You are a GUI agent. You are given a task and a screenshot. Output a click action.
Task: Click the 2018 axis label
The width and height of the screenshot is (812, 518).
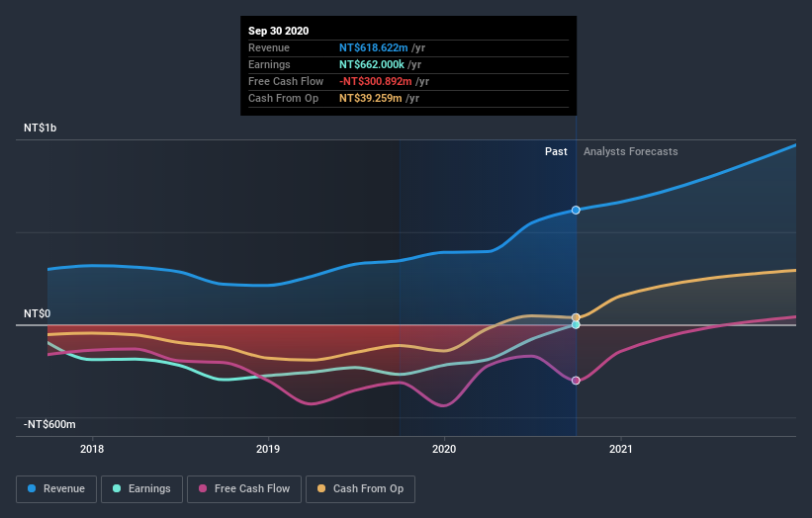(92, 449)
